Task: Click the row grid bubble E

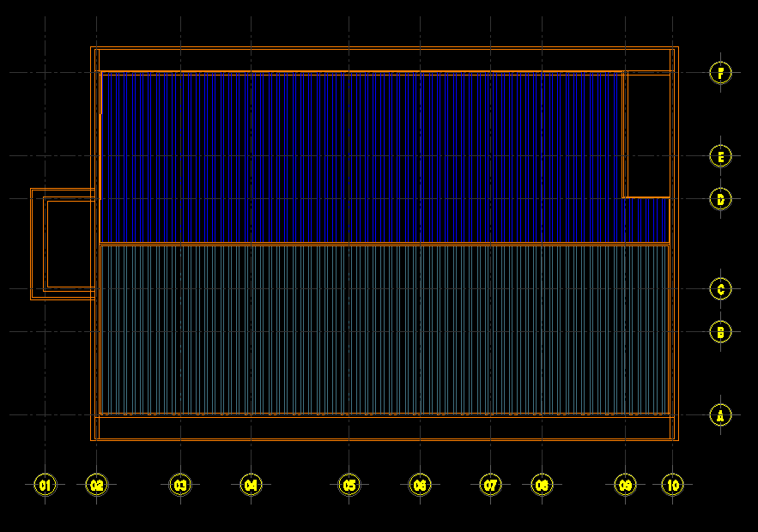Action: 720,156
